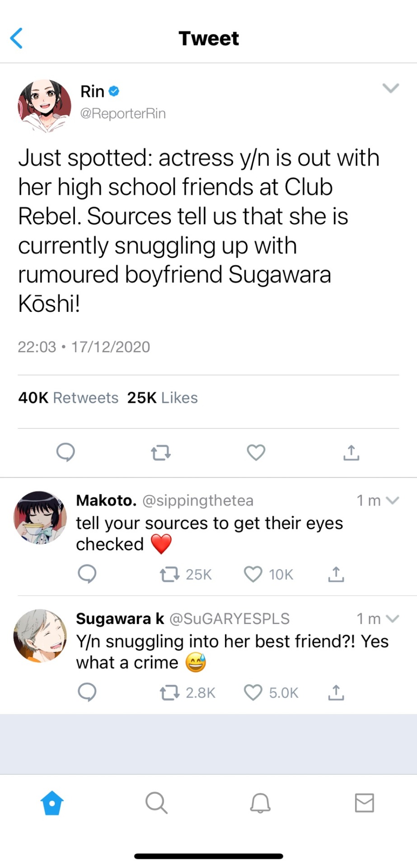Image resolution: width=417 pixels, height=868 pixels.
Task: View the 40K Retweets list
Action: 68,398
